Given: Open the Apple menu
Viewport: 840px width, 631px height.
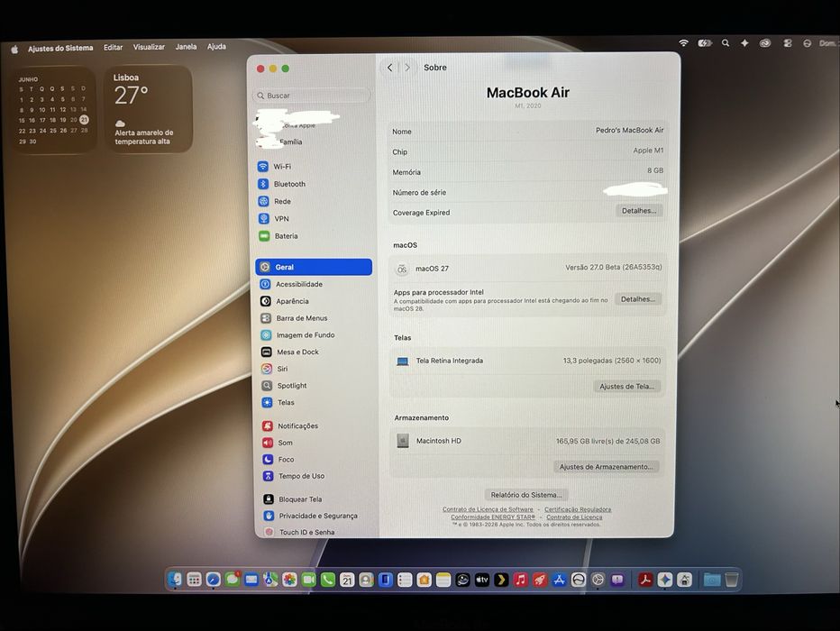Looking at the screenshot, I should tap(14, 50).
